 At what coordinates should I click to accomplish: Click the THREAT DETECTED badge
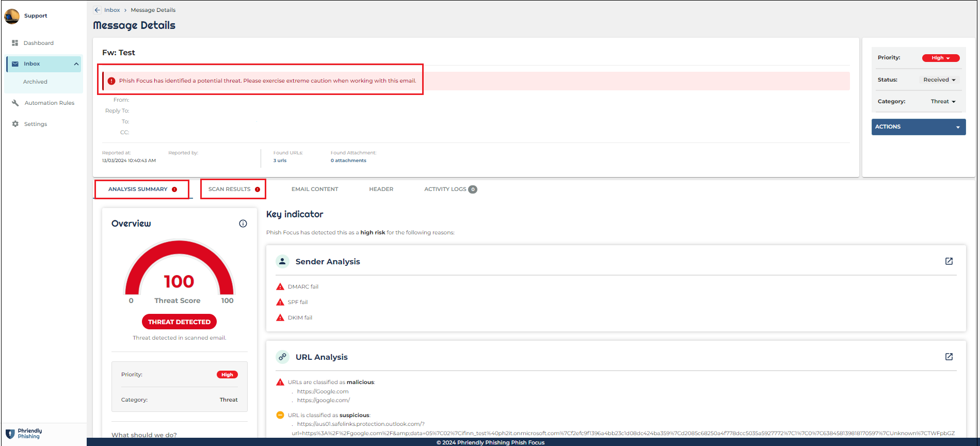[179, 322]
